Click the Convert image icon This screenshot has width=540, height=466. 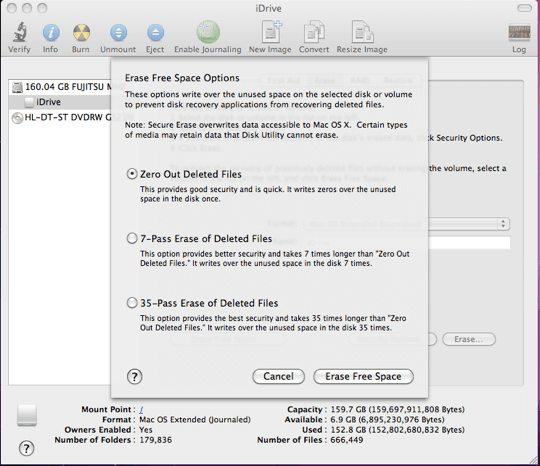tap(314, 32)
